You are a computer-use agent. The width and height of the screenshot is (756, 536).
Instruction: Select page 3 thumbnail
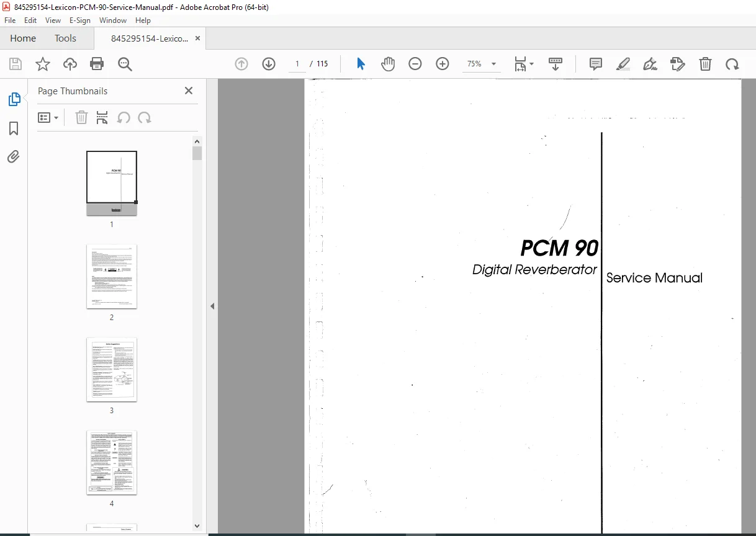click(112, 369)
